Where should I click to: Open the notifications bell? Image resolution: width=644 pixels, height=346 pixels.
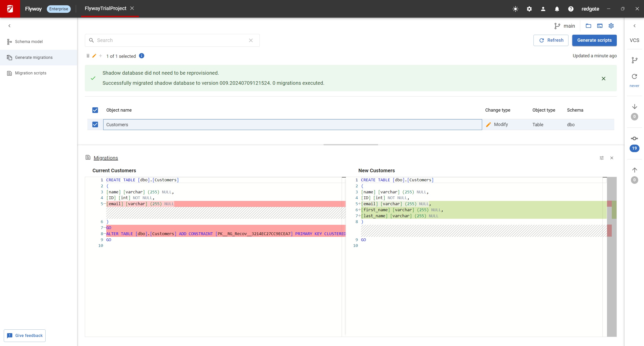[557, 9]
